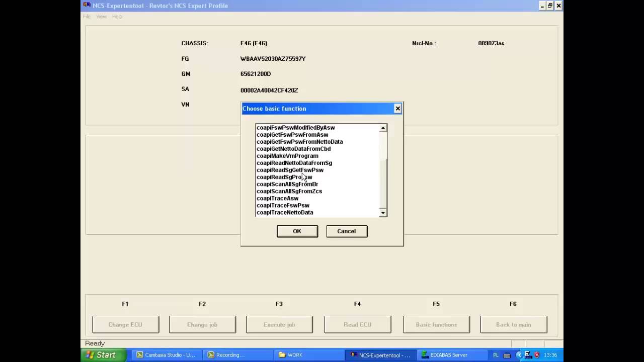Click the red security shield tray icon
The height and width of the screenshot is (362, 644).
point(537,355)
